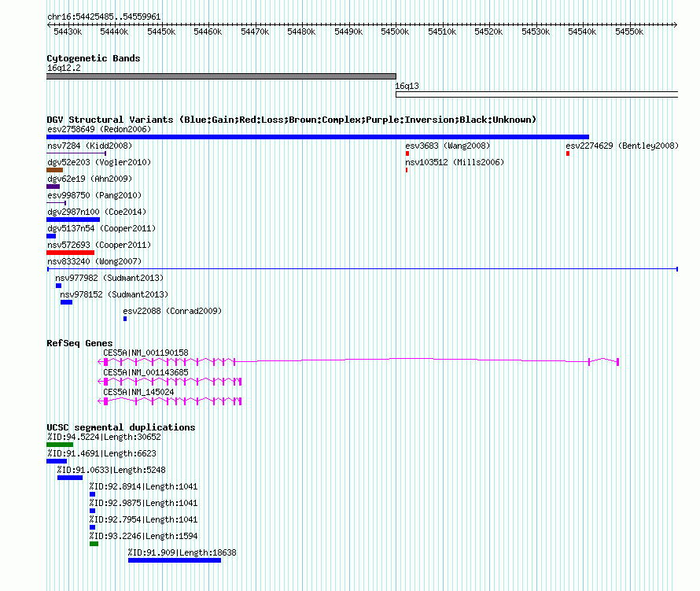Open %ID:91.909|Length:18638 duplication label

pyautogui.click(x=182, y=552)
